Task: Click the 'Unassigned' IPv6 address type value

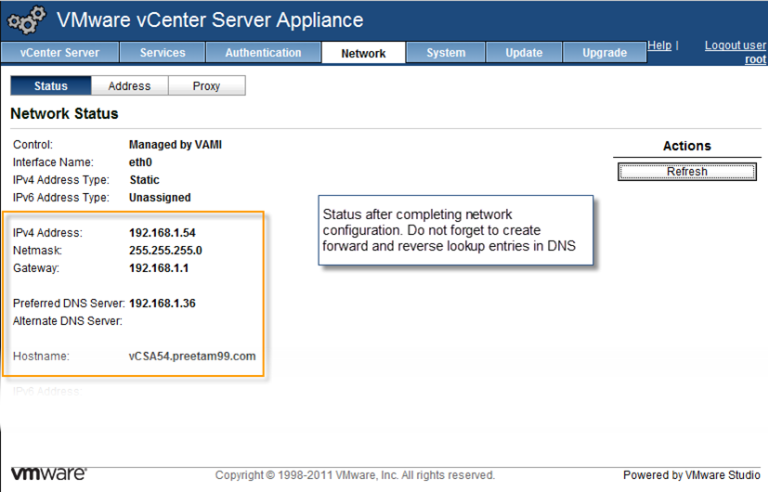Action: (160, 197)
